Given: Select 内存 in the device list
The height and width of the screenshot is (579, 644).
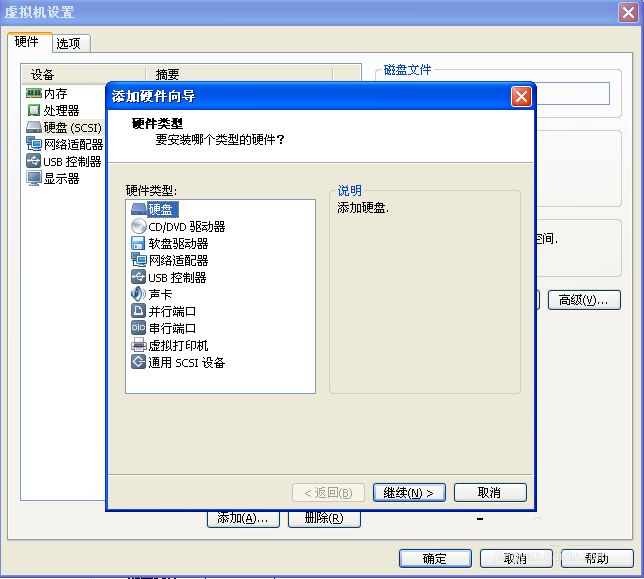Looking at the screenshot, I should [55, 93].
